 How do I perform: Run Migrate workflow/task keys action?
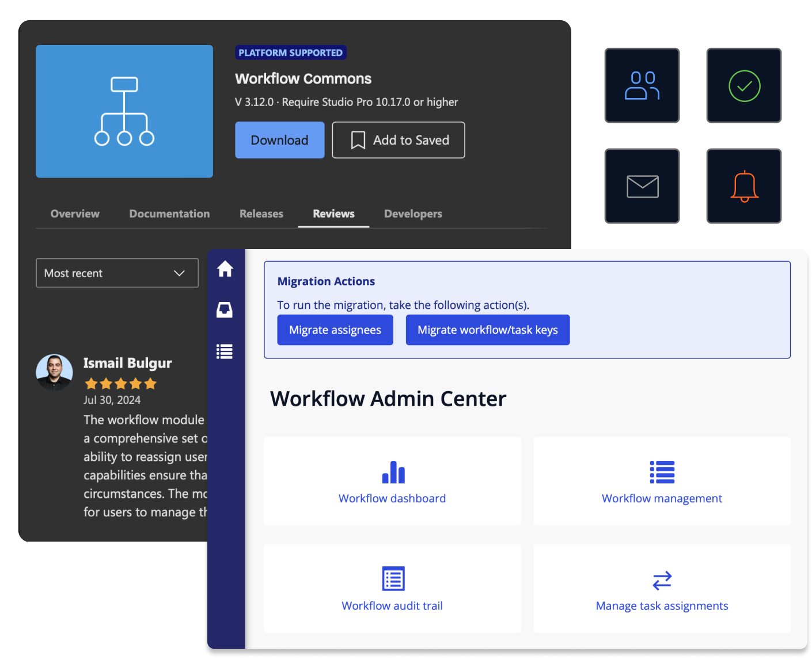(487, 330)
